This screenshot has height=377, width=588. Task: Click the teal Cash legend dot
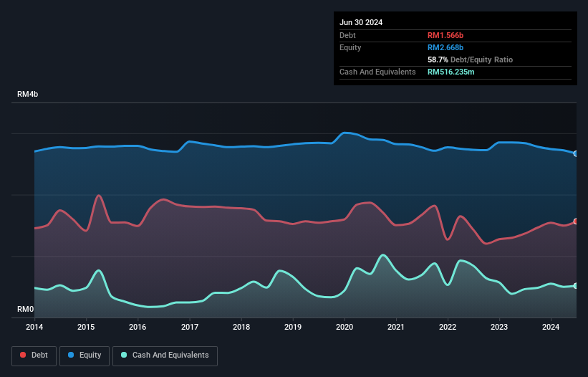[124, 355]
